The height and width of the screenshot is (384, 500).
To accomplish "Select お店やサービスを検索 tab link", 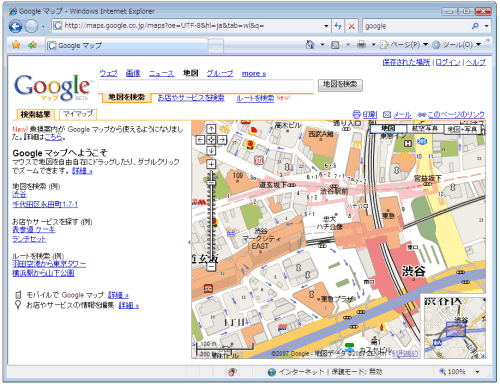I will coord(191,98).
